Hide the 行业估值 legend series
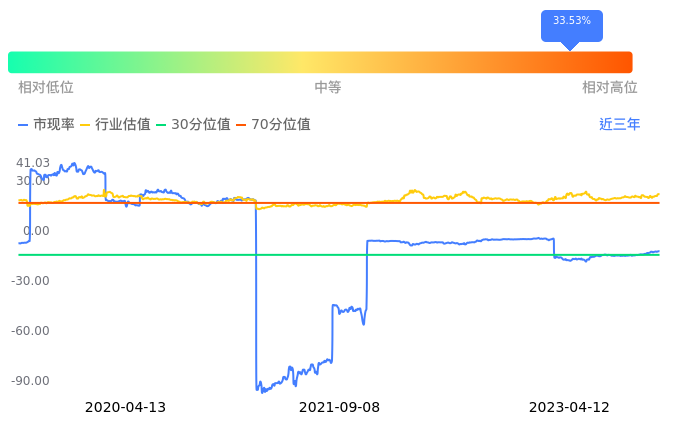The image size is (686, 442). coord(116,125)
